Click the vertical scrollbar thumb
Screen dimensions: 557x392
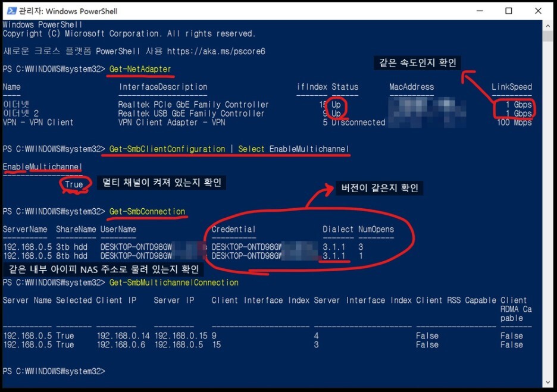coord(547,36)
